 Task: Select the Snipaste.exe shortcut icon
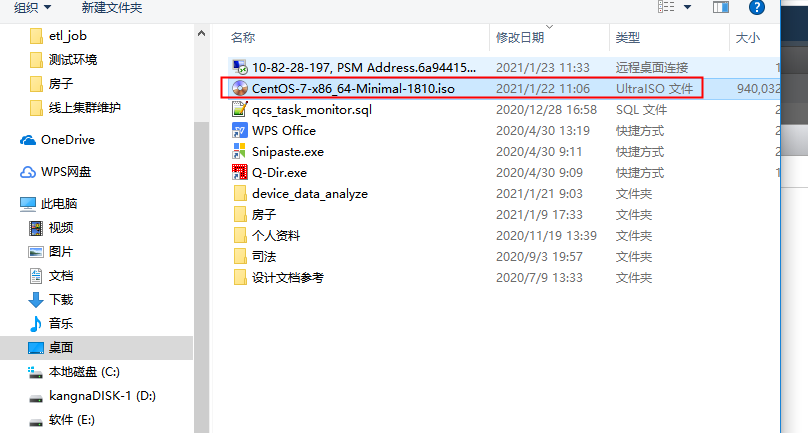pyautogui.click(x=240, y=152)
